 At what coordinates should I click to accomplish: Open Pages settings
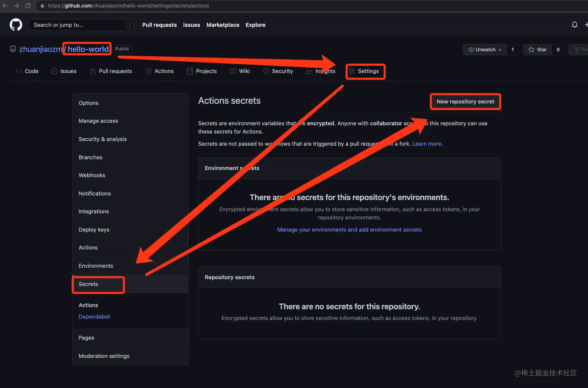point(130,338)
